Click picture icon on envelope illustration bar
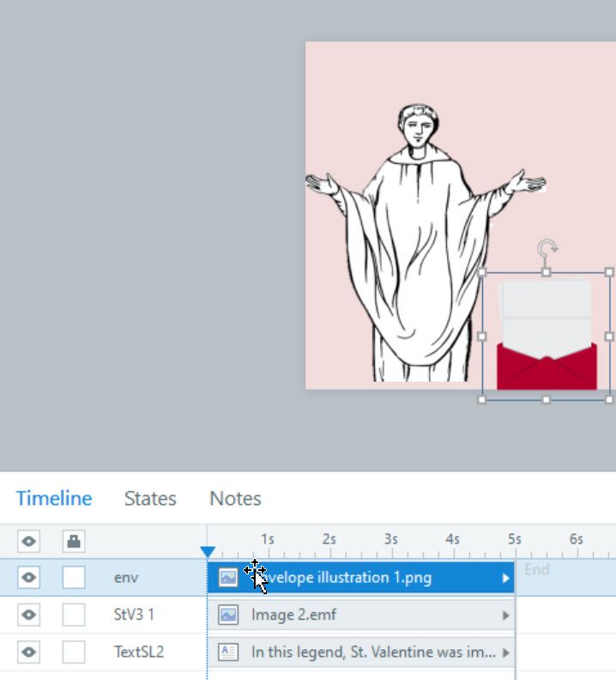The height and width of the screenshot is (680, 616). (x=228, y=578)
